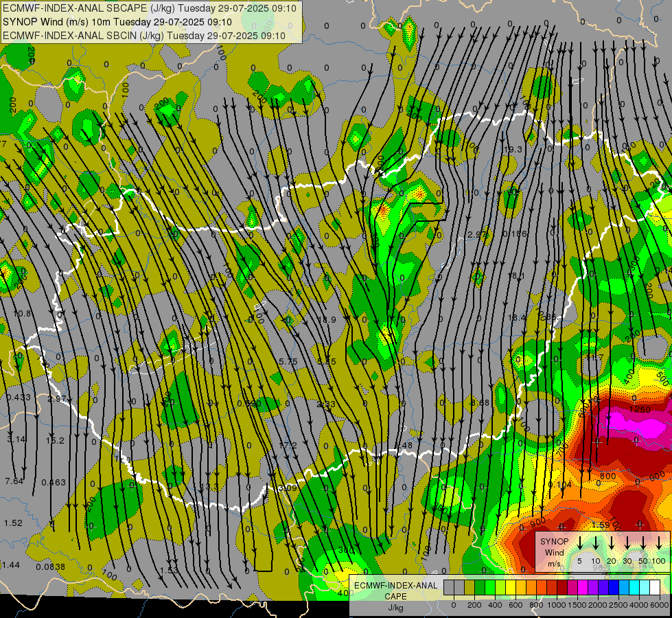
Task: Pick the dark green swatch in CAPE legend
Action: tap(480, 588)
